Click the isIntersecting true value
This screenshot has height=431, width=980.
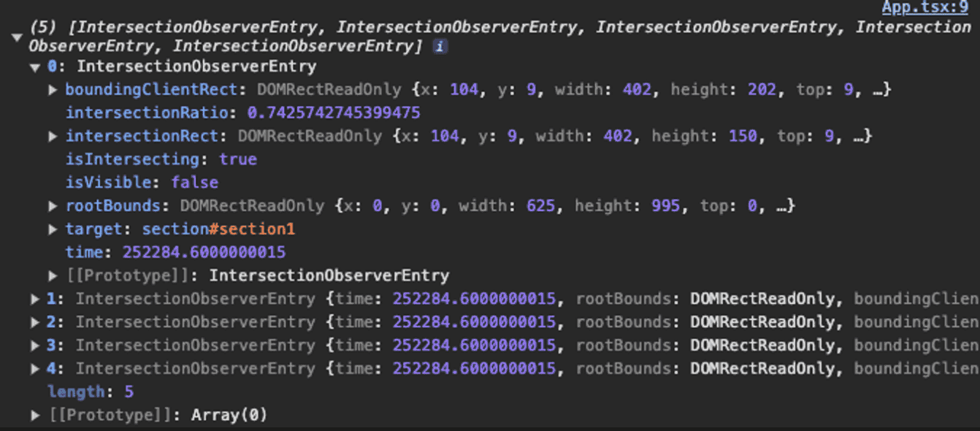[x=238, y=159]
